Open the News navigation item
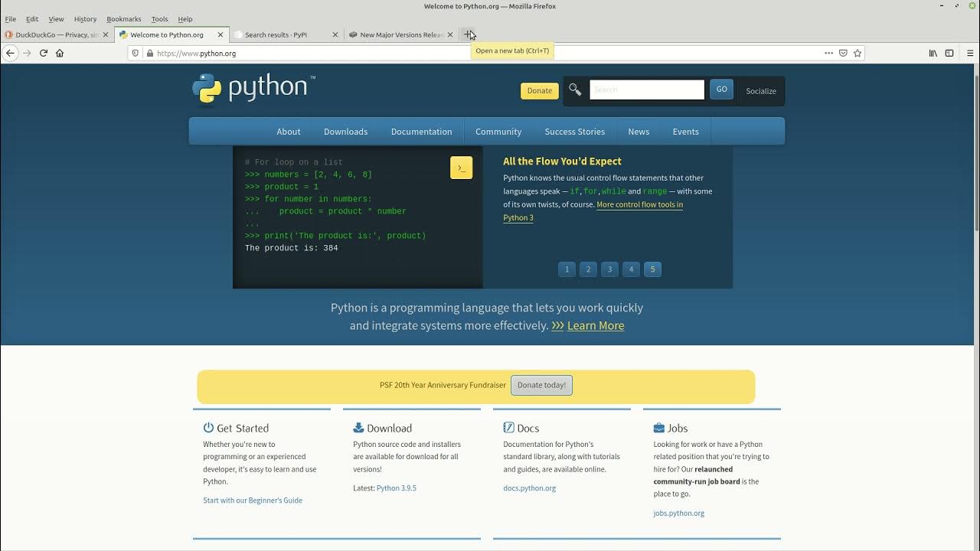This screenshot has width=980, height=551. click(x=639, y=132)
